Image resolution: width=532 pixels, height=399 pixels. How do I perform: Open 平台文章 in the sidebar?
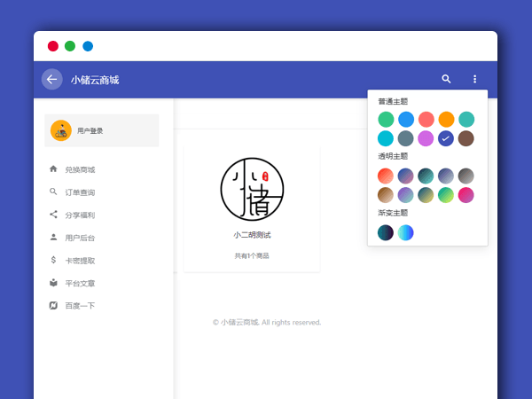pos(79,284)
